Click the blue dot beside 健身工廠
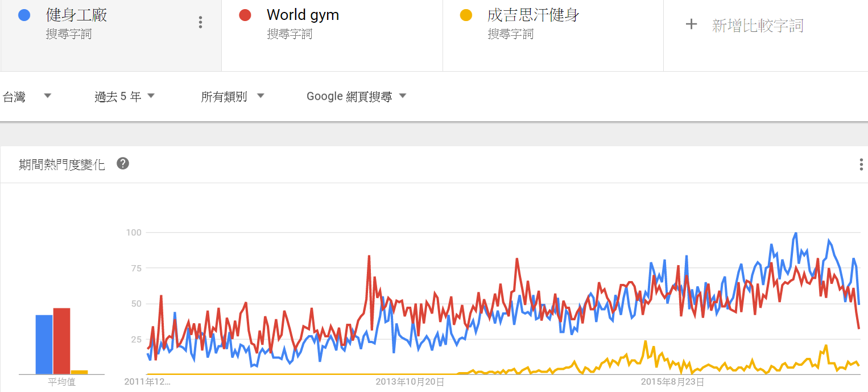This screenshot has width=868, height=392. coord(24,15)
